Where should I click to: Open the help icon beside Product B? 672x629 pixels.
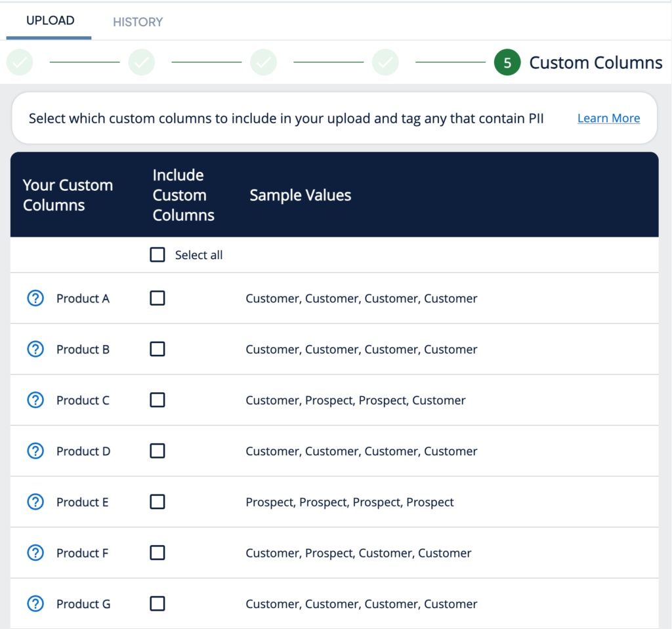(x=35, y=349)
